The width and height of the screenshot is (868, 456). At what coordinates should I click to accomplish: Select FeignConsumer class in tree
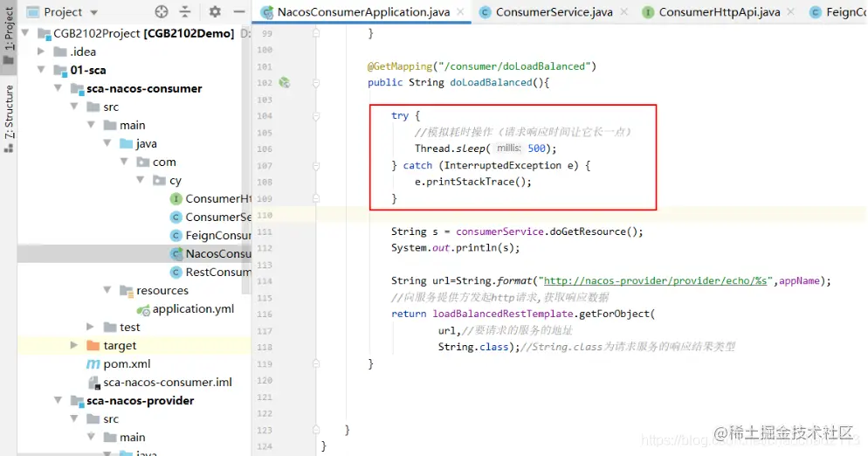point(218,235)
